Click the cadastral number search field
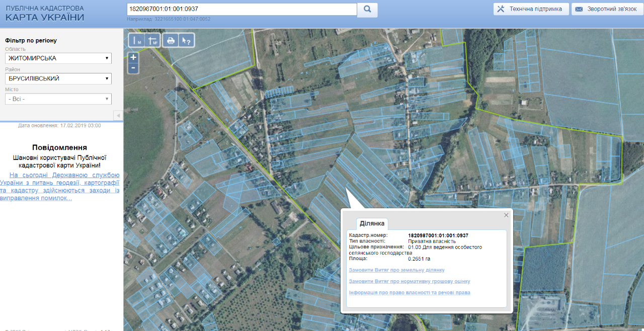This screenshot has height=331, width=644. coord(242,9)
